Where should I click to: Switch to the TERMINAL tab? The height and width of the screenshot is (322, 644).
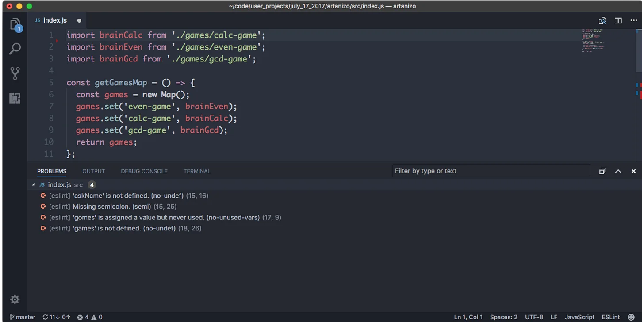(196, 171)
